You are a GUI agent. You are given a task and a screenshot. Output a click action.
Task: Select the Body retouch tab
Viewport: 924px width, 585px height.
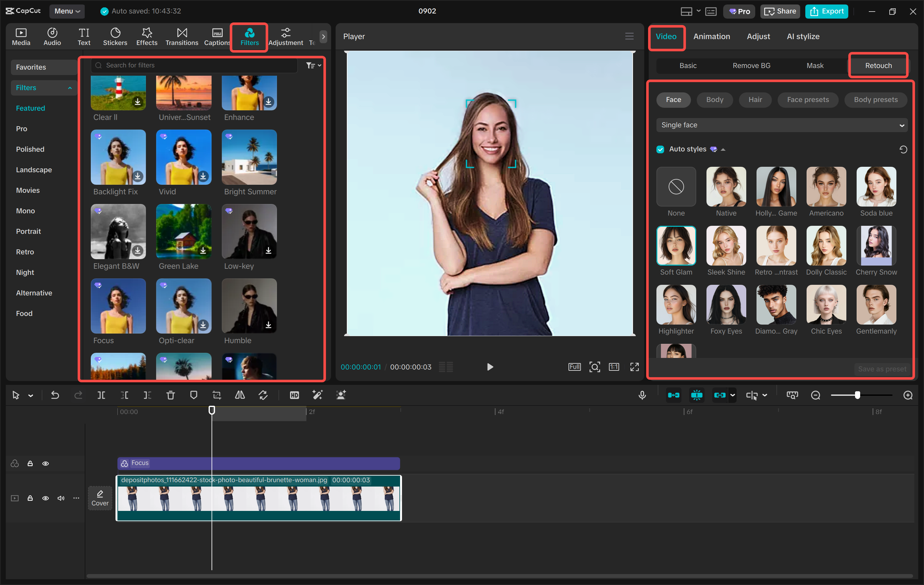click(714, 100)
